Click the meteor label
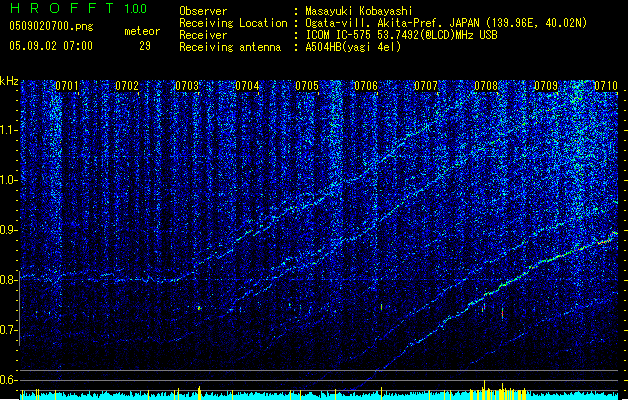This screenshot has height=400, width=629. click(142, 31)
